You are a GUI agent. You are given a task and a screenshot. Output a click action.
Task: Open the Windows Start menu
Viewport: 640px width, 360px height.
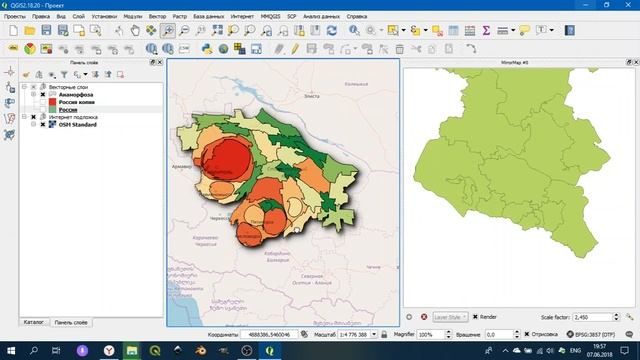point(11,351)
